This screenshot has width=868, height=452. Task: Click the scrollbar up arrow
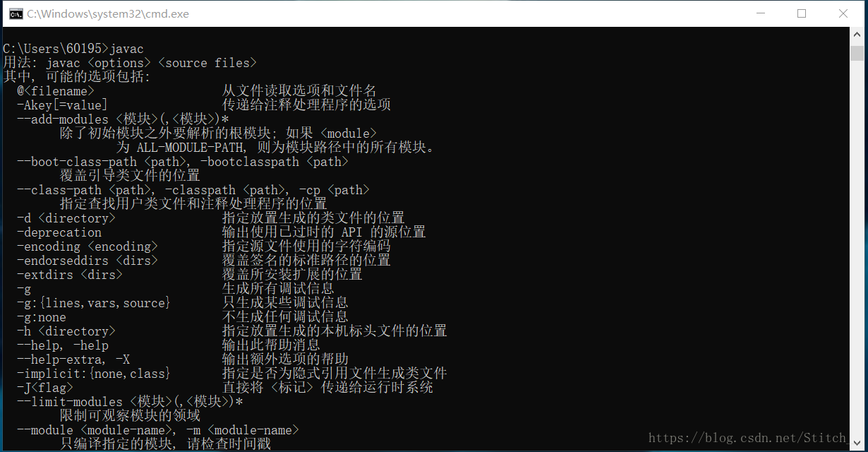coord(857,35)
